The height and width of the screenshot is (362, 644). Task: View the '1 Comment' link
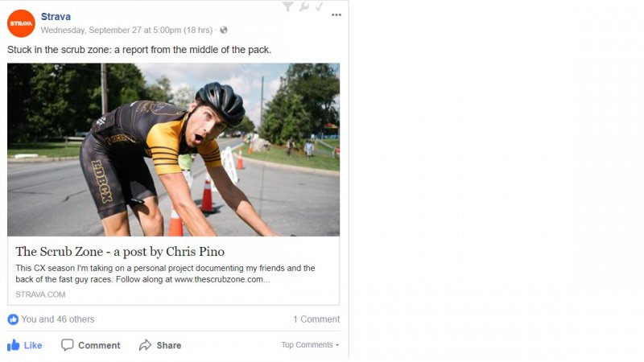pos(316,319)
